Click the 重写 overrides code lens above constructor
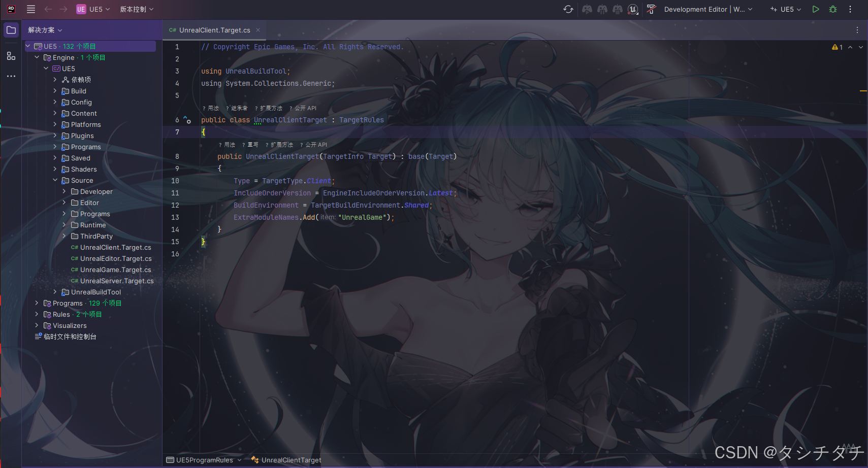This screenshot has width=868, height=468. [x=250, y=145]
